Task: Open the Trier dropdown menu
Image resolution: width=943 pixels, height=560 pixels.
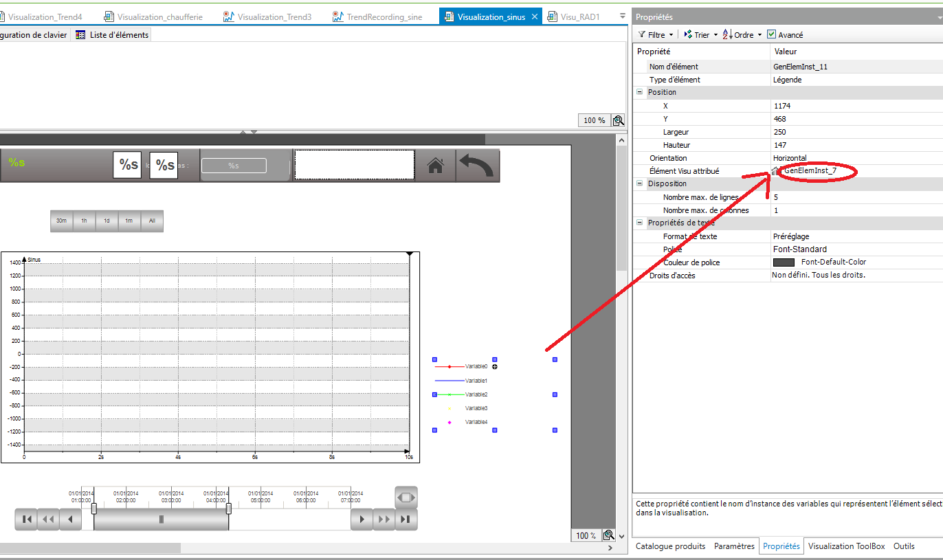Action: point(700,34)
